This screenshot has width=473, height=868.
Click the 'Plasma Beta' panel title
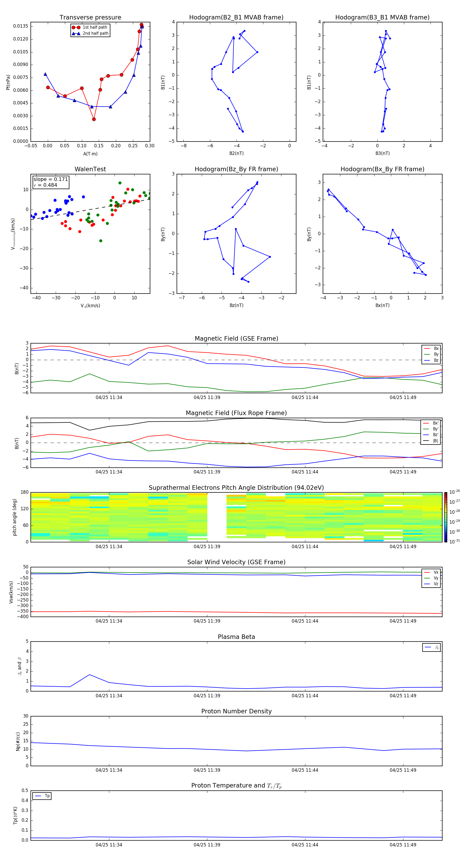236,637
